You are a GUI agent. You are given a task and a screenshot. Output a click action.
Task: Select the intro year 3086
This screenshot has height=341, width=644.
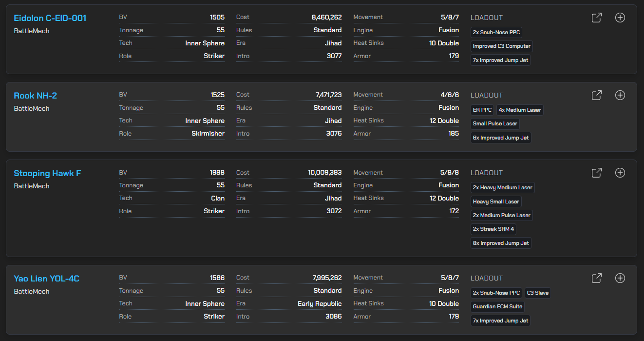(x=334, y=316)
